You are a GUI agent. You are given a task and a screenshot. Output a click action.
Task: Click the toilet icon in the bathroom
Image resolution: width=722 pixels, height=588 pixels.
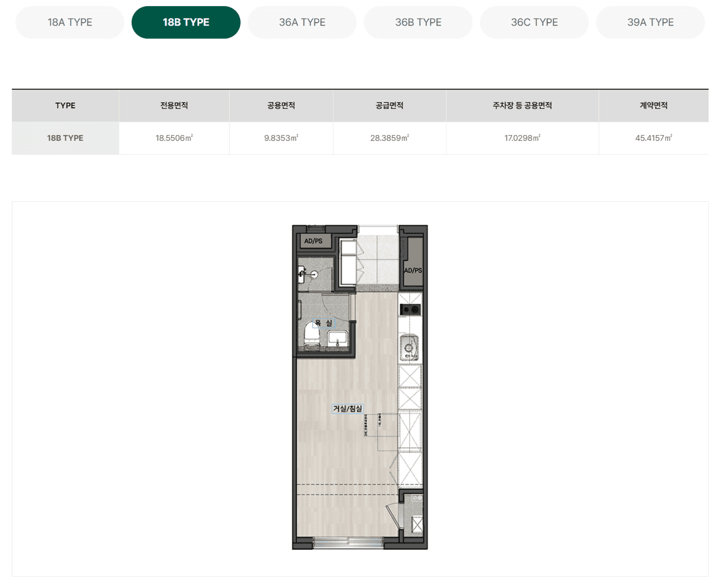pyautogui.click(x=312, y=335)
